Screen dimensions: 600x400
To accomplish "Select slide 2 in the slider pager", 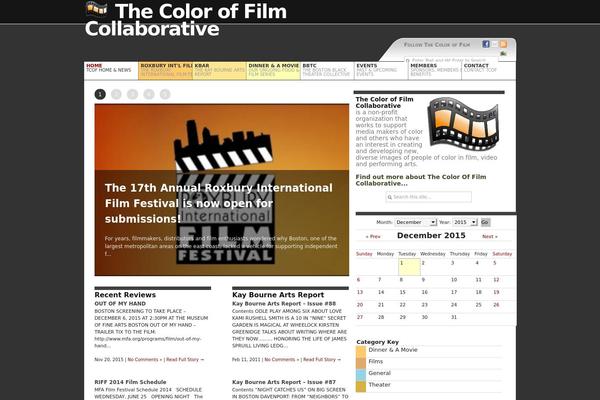I will click(116, 94).
